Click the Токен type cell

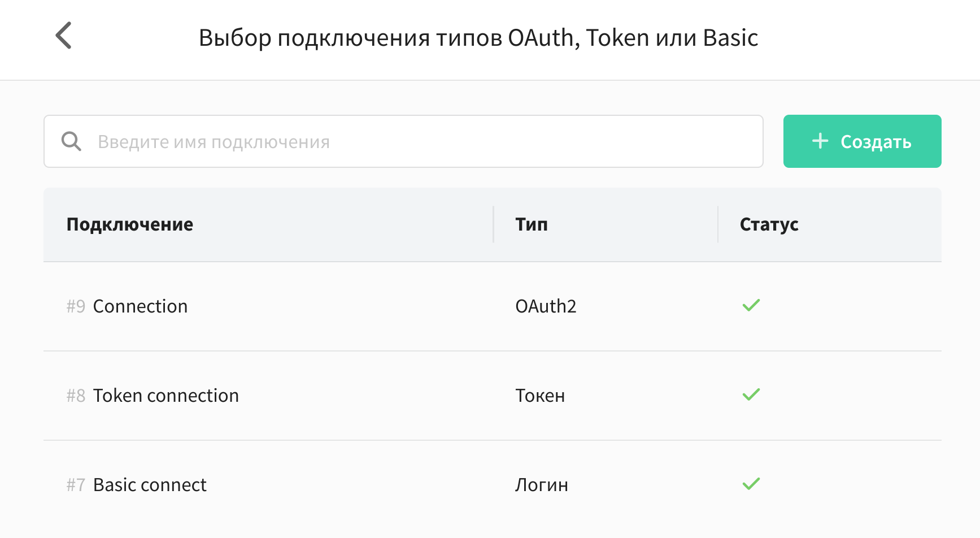click(540, 396)
